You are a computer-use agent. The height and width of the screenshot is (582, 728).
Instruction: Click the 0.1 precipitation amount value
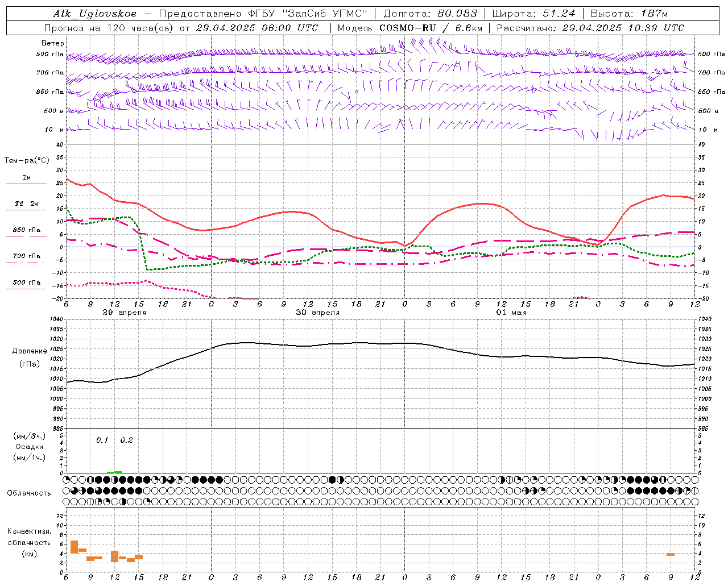[102, 440]
